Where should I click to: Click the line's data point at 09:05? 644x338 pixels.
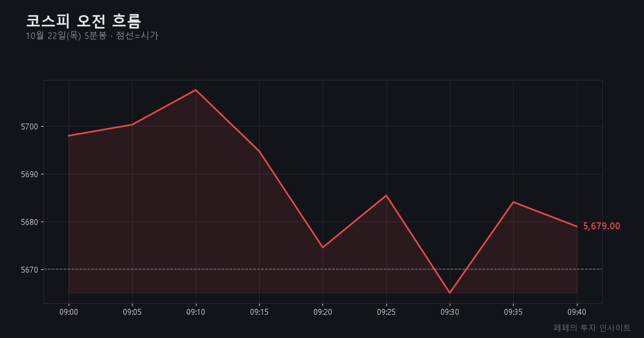132,124
